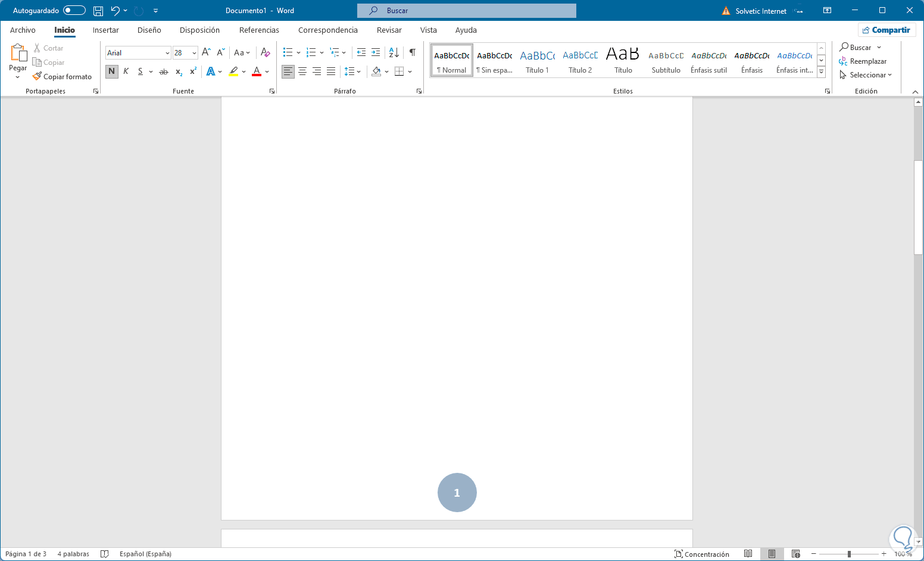Click the zoom slider handle
This screenshot has height=561, width=924.
(x=849, y=554)
